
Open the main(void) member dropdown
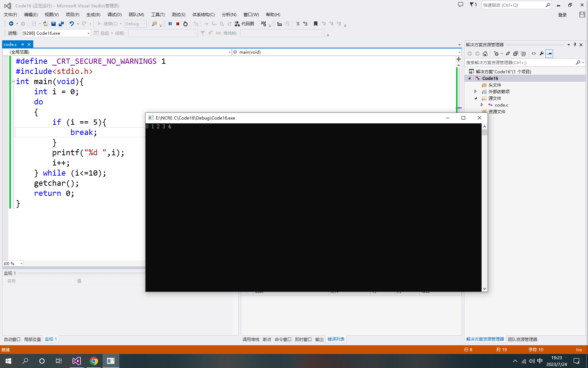[x=347, y=52]
